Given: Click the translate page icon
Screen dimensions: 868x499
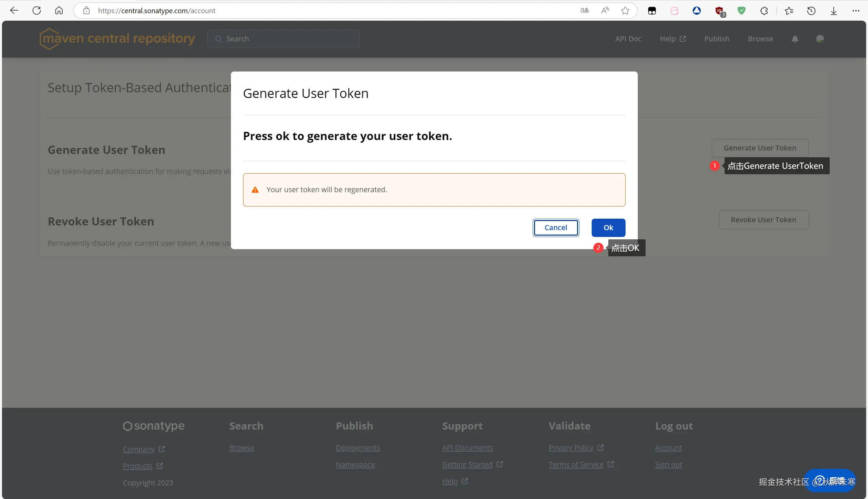Looking at the screenshot, I should (584, 11).
